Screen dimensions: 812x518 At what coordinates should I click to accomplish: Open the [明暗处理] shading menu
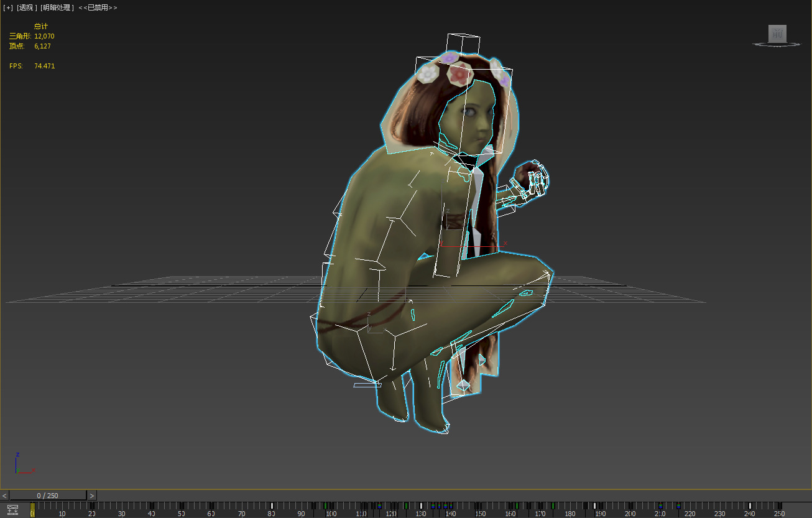(x=57, y=7)
